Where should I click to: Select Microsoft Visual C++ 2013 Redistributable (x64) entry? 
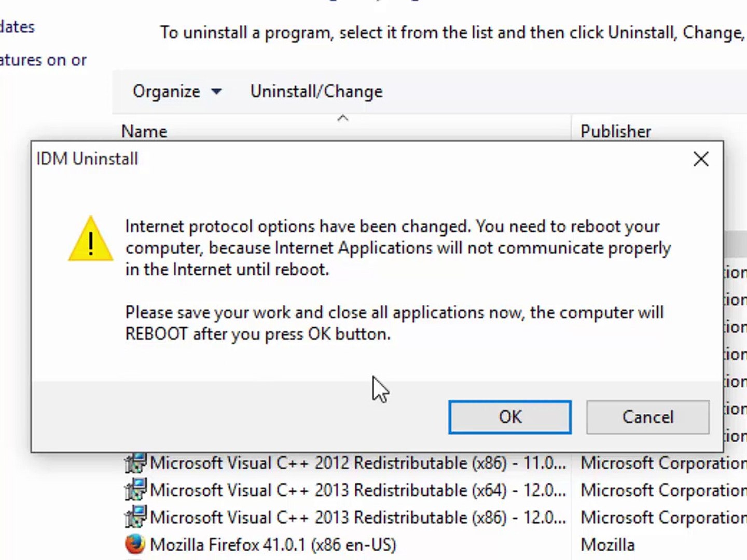(x=357, y=490)
